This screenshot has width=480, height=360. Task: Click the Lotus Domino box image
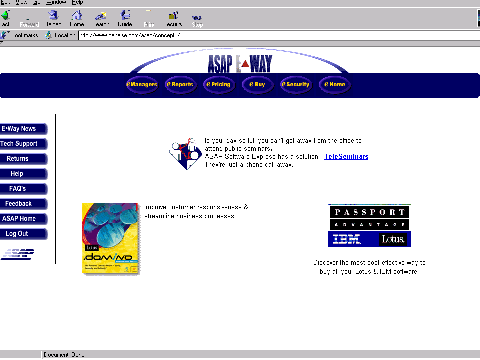(x=111, y=238)
